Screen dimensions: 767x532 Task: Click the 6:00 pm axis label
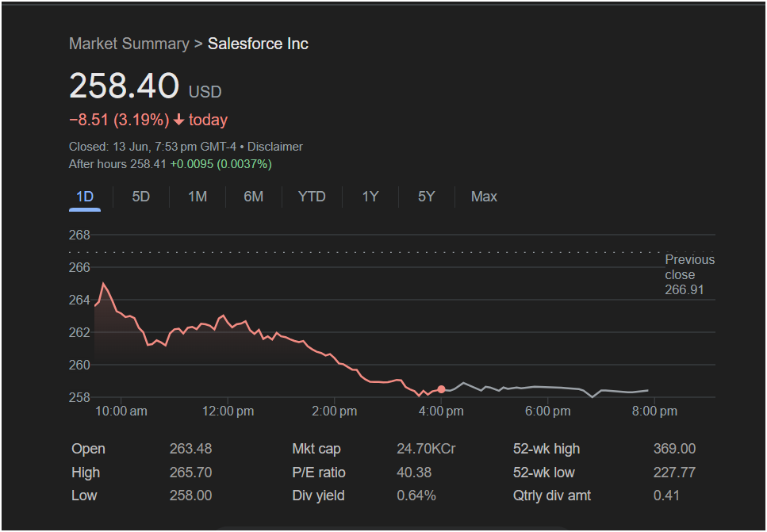point(548,411)
